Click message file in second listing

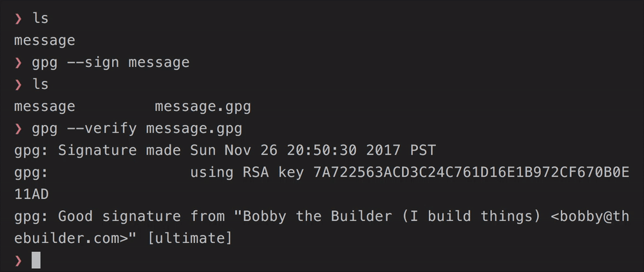[44, 107]
